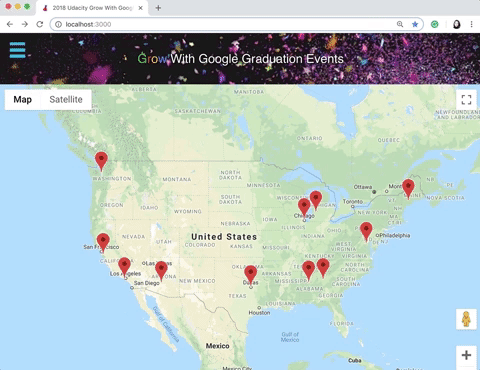The image size is (480, 370).
Task: Select the Dallas map marker
Action: (251, 275)
